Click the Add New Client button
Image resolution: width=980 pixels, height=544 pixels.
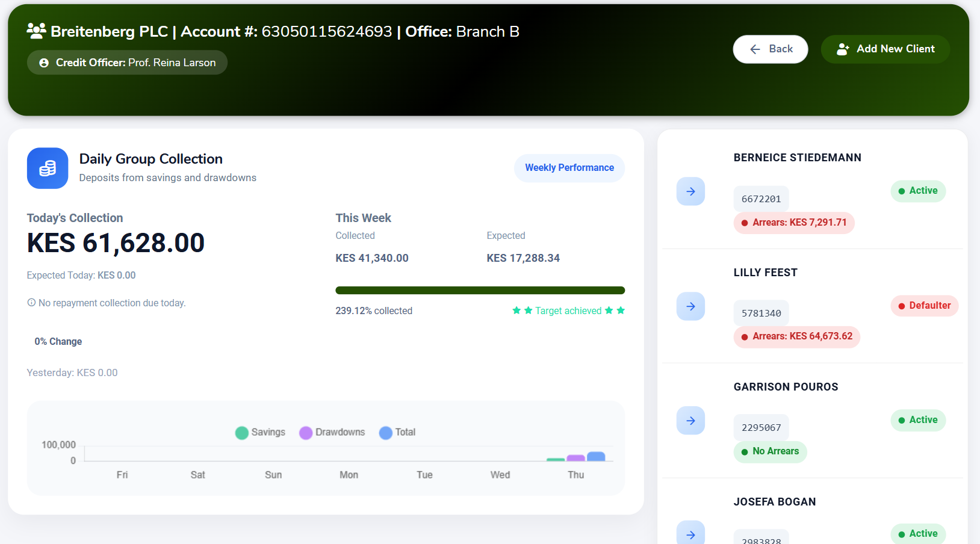(x=885, y=49)
